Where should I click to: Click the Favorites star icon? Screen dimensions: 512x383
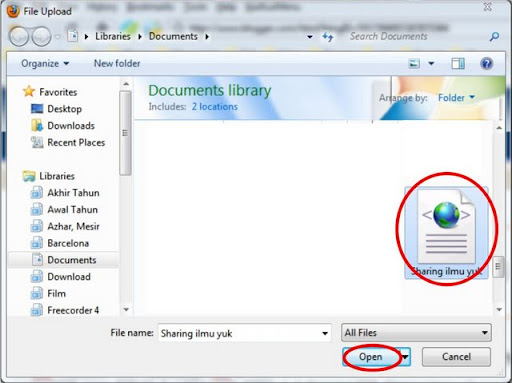pos(29,91)
